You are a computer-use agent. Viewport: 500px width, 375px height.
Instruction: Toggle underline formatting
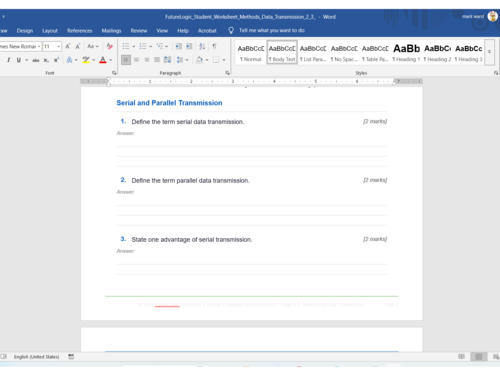point(19,60)
